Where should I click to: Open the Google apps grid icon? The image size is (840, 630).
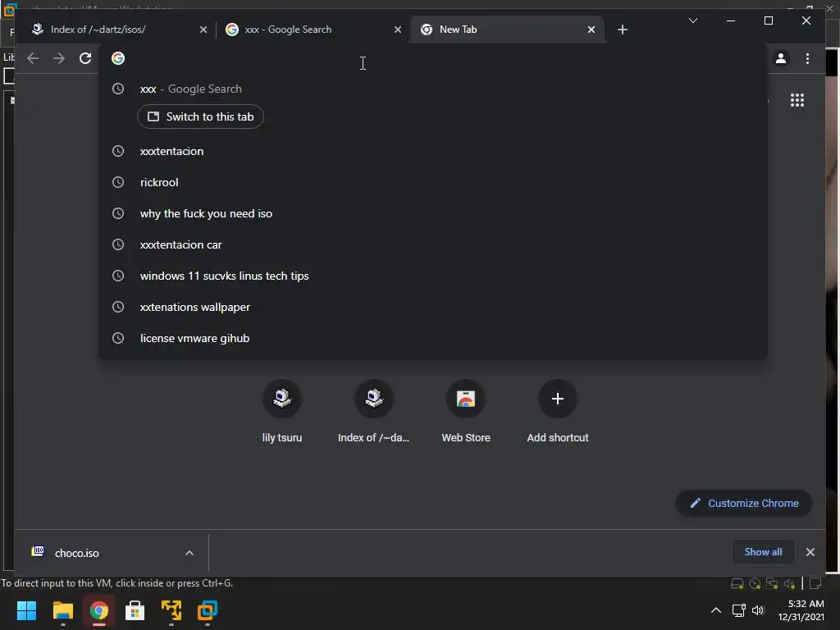tap(797, 100)
